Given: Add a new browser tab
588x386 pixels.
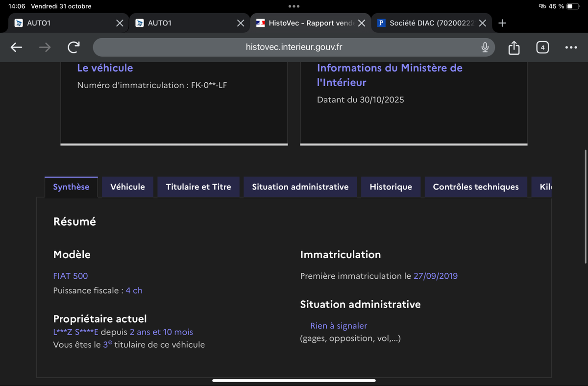Looking at the screenshot, I should (502, 23).
